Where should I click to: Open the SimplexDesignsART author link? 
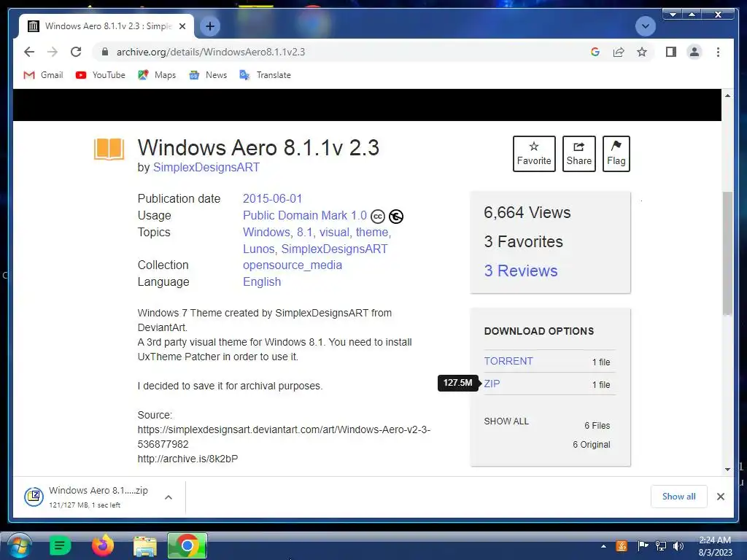[x=206, y=167]
